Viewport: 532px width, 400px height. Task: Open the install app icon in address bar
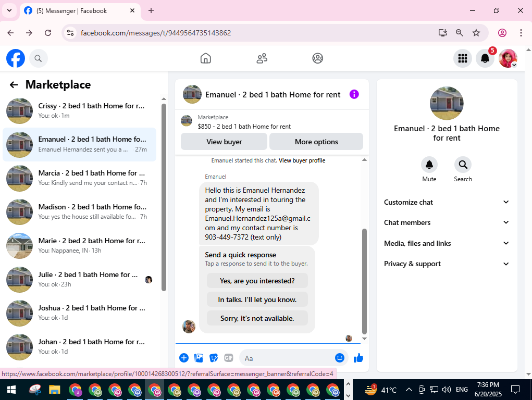pos(442,33)
